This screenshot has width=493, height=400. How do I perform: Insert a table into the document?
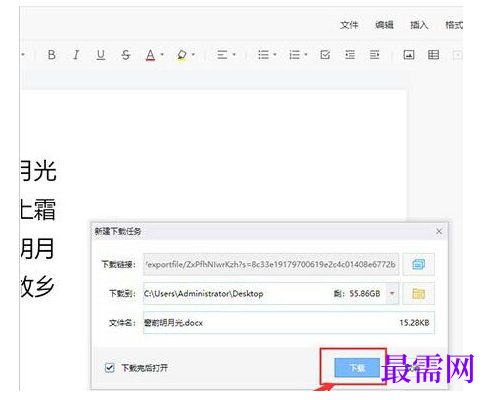[433, 55]
